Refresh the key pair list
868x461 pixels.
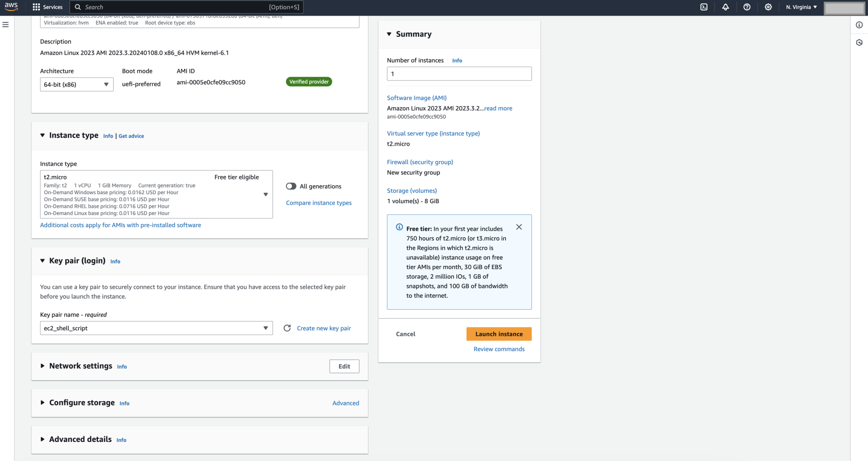[x=287, y=328]
